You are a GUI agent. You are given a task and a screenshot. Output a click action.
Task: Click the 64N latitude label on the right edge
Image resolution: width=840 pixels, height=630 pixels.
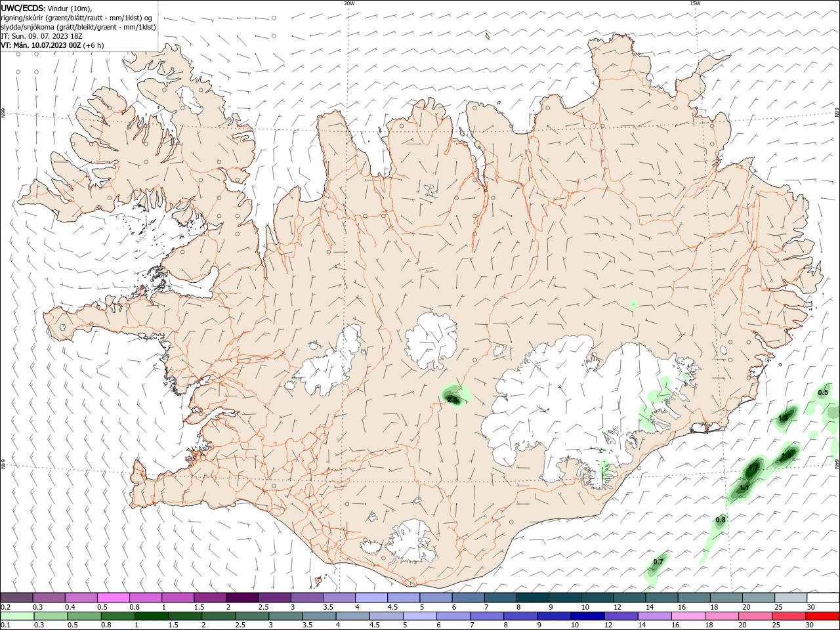pyautogui.click(x=837, y=463)
